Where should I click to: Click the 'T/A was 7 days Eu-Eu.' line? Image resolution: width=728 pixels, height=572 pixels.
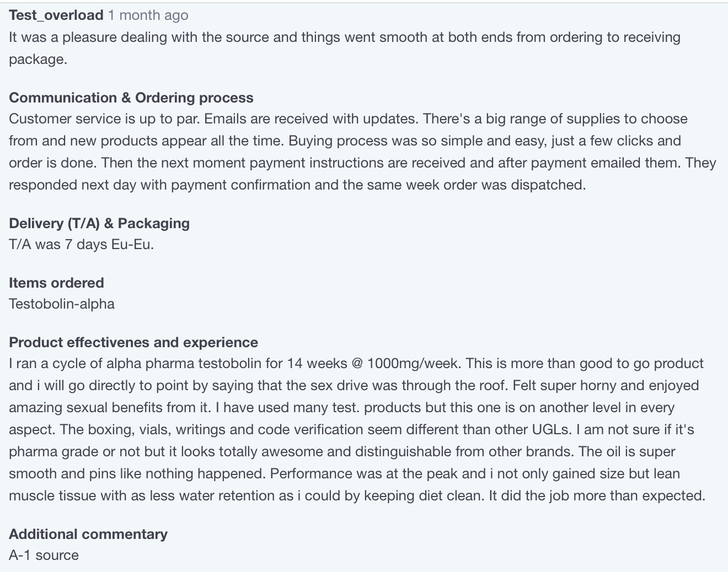pos(81,244)
